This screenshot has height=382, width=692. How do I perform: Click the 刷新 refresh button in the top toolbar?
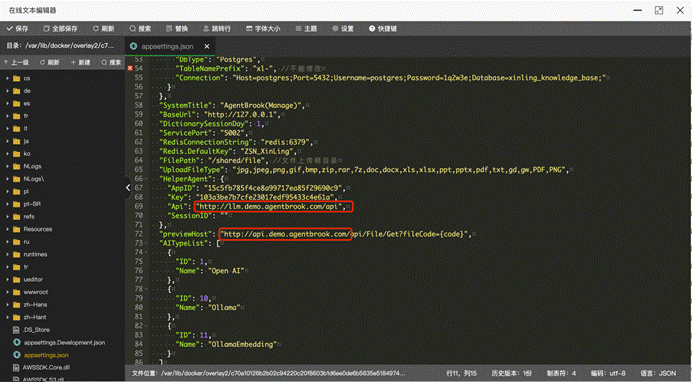coord(104,29)
